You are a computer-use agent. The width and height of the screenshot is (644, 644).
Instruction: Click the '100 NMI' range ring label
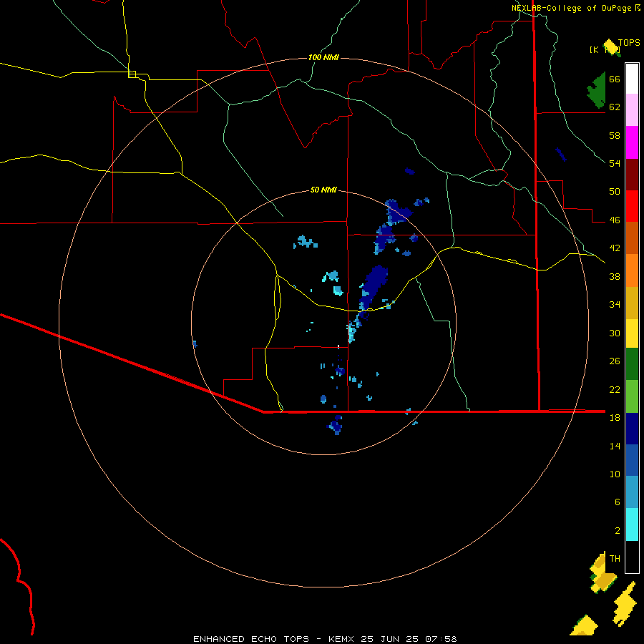(323, 57)
